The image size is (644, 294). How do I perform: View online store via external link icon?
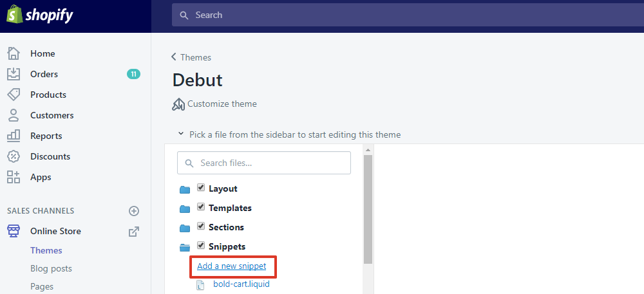coord(134,231)
